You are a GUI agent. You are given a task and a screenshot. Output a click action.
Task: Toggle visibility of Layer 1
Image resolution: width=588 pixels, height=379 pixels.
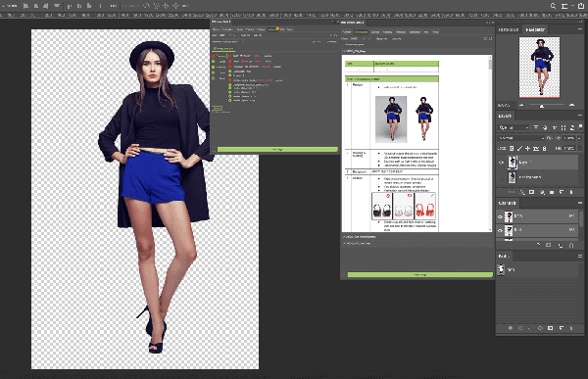pyautogui.click(x=502, y=163)
